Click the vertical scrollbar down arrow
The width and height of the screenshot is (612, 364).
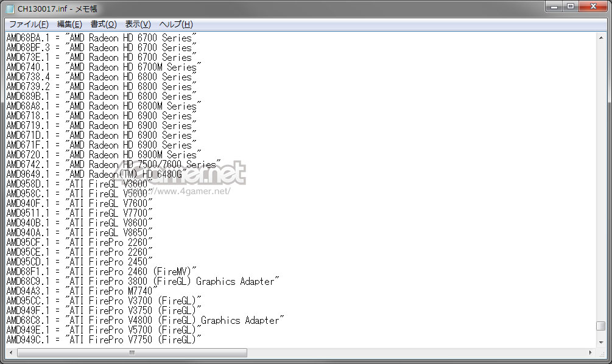click(601, 342)
